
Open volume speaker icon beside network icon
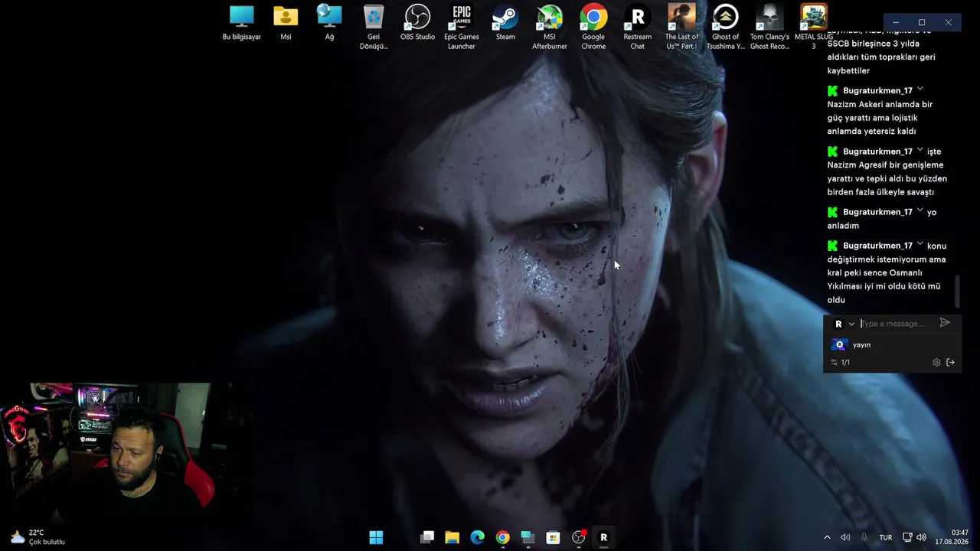921,537
